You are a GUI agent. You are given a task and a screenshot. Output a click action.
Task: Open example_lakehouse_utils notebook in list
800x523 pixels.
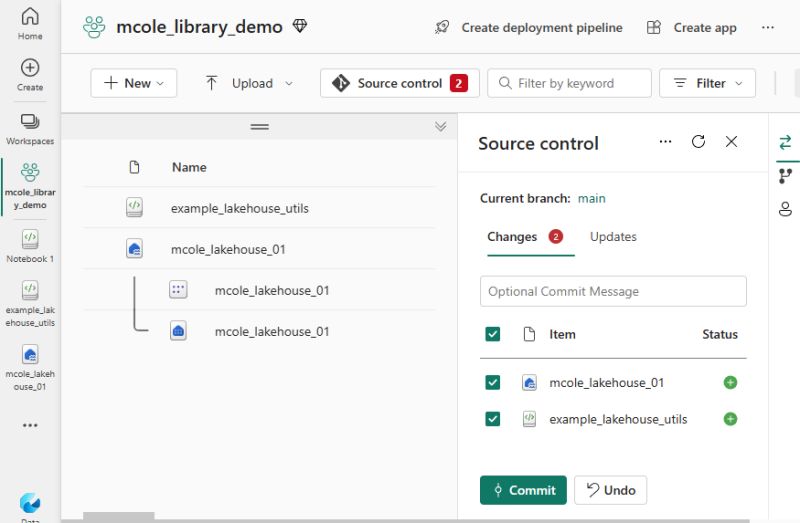240,208
